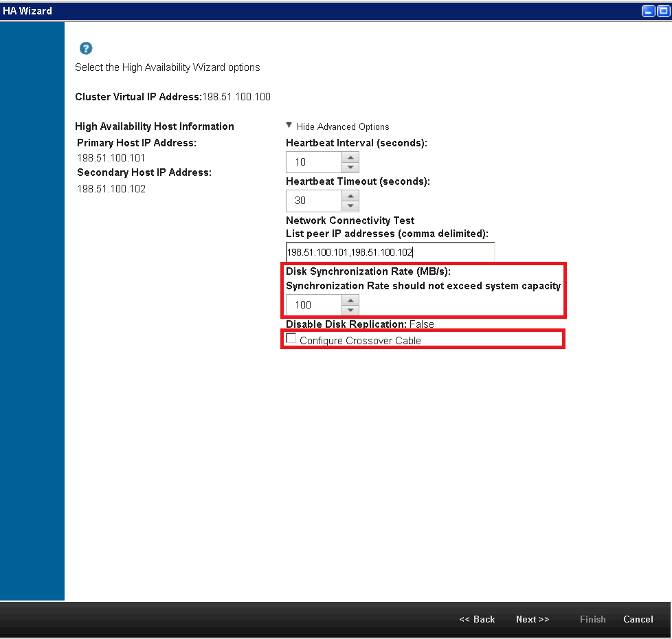The width and height of the screenshot is (672, 639).
Task: Proceed with the Next >> button
Action: [533, 619]
